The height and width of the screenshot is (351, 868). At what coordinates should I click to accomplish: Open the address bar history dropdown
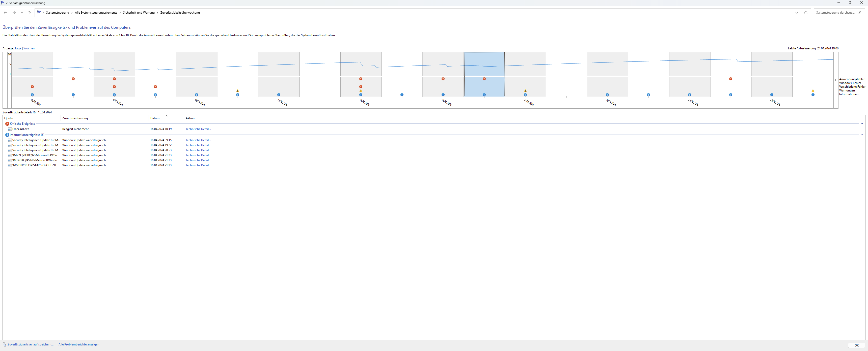tap(797, 13)
